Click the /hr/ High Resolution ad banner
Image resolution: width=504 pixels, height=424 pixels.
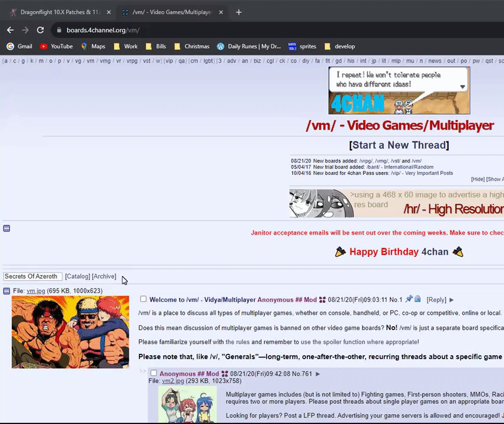coord(397,203)
